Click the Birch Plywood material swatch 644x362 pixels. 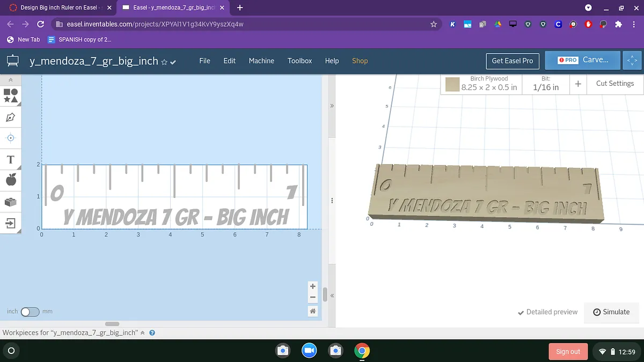tap(452, 84)
